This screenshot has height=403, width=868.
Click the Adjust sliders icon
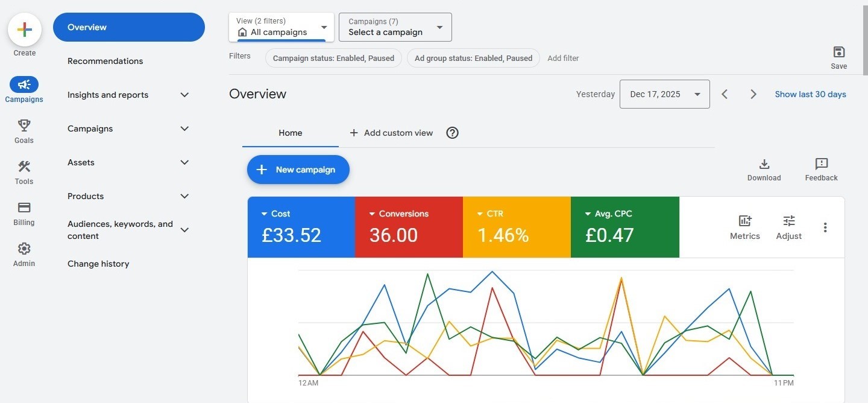(788, 221)
